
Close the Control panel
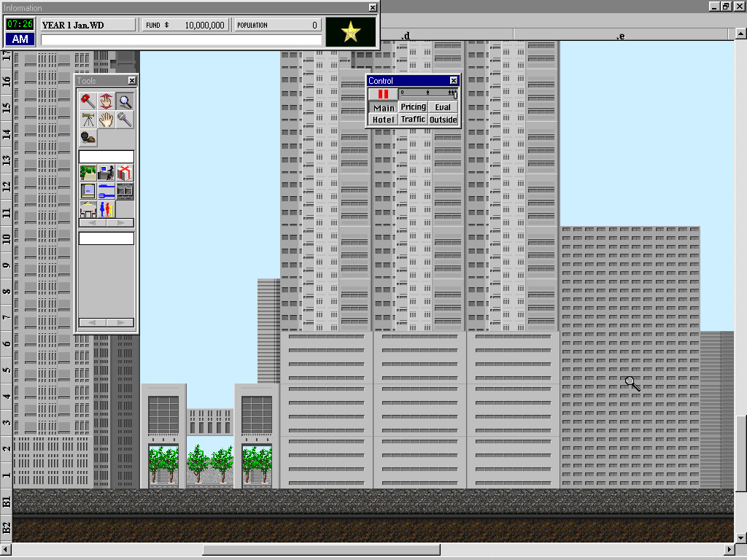pyautogui.click(x=454, y=80)
